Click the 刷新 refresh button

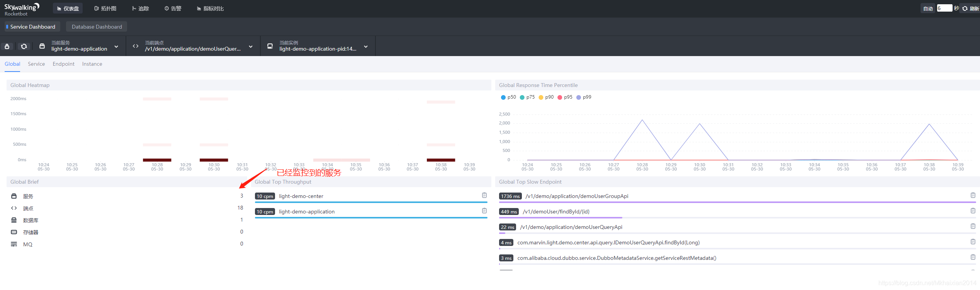tap(970, 9)
